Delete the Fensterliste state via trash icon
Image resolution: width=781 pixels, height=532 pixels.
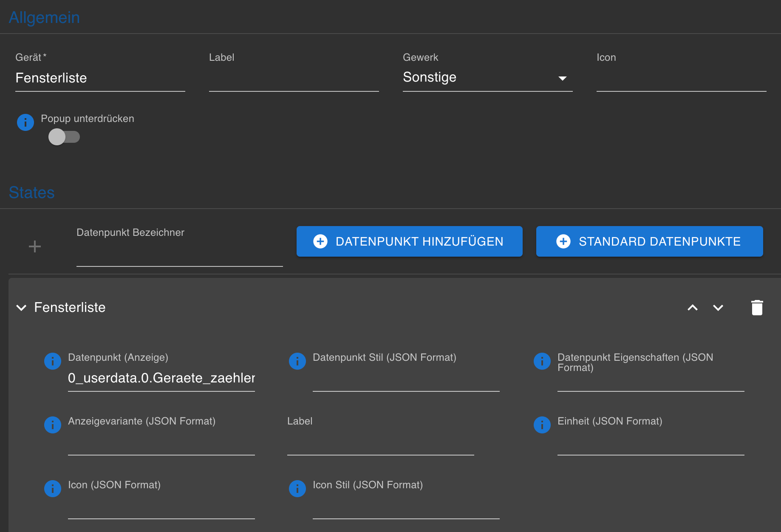(757, 308)
